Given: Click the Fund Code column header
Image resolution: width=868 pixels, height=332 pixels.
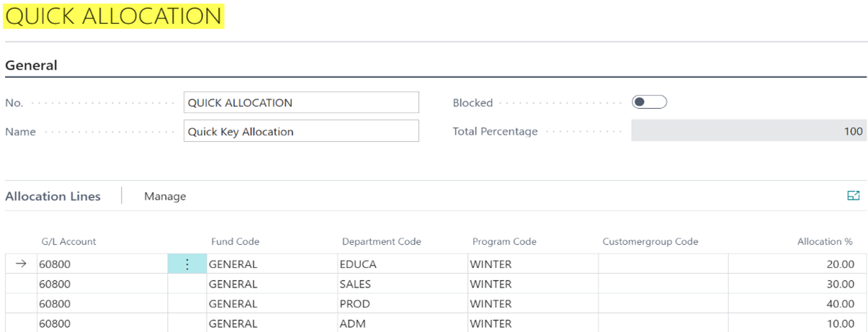Looking at the screenshot, I should pos(235,242).
